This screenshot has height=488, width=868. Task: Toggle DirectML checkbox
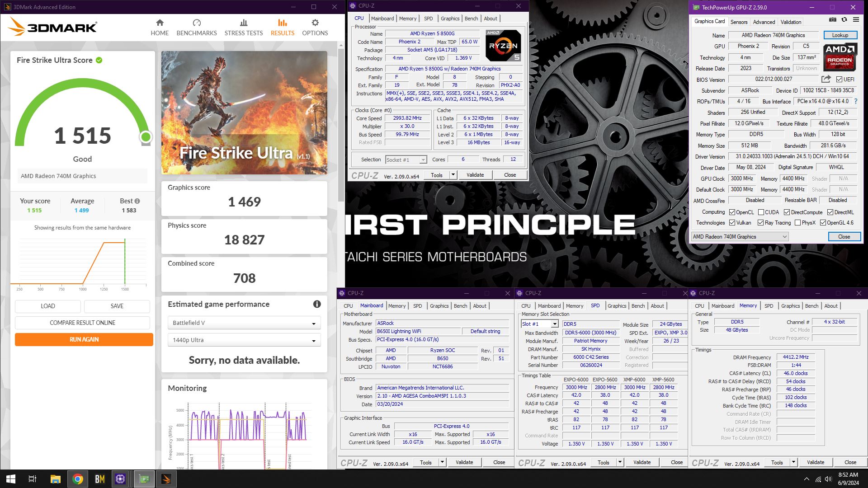tap(830, 212)
